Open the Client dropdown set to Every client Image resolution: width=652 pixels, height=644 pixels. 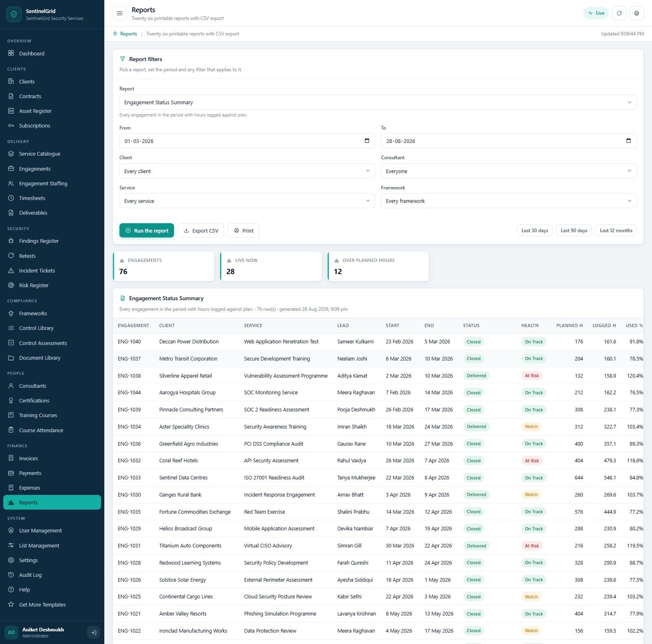tap(247, 171)
